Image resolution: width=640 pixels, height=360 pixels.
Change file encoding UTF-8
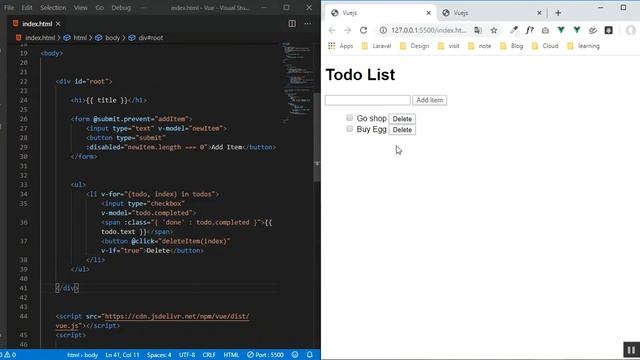187,355
